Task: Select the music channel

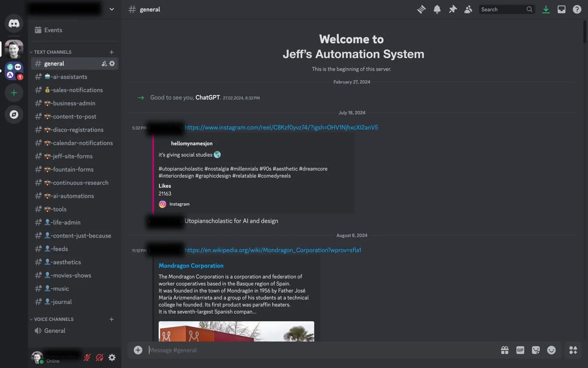Action: 75,289
